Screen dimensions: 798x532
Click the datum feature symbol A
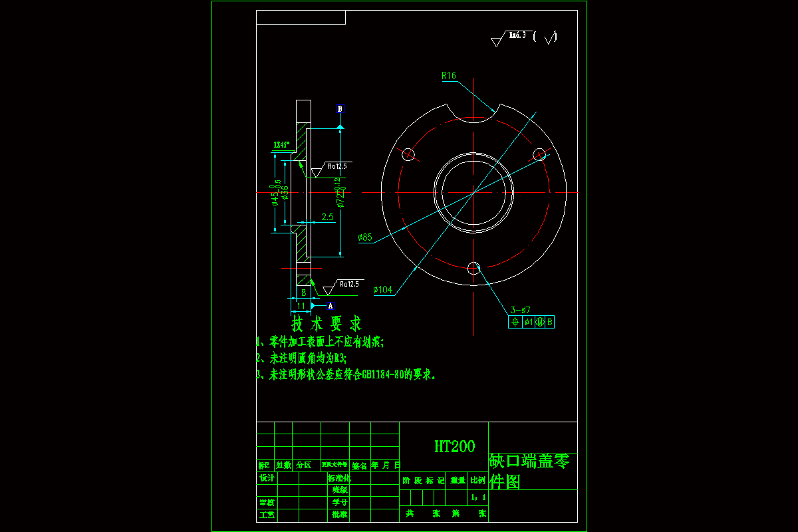(x=330, y=305)
